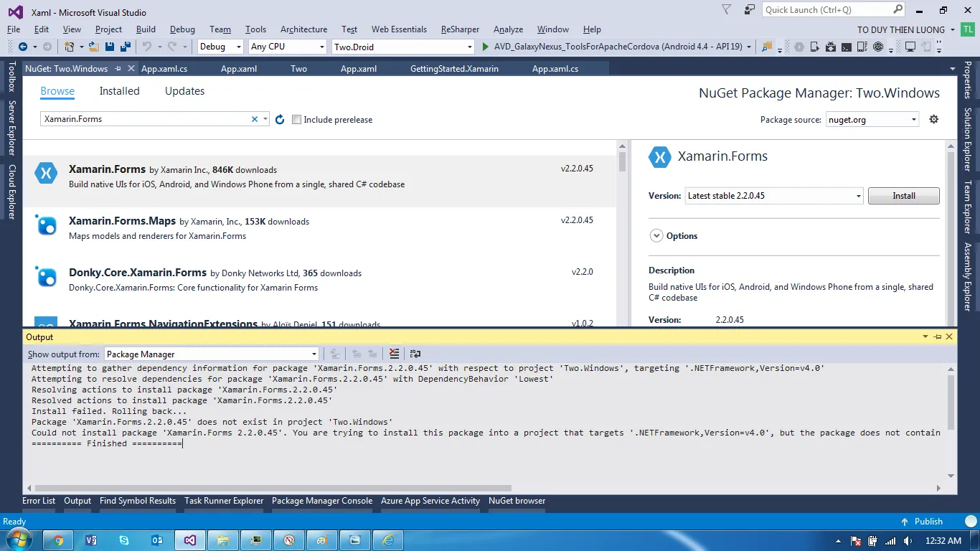Image resolution: width=980 pixels, height=551 pixels.
Task: Open the Error List tab
Action: click(39, 501)
